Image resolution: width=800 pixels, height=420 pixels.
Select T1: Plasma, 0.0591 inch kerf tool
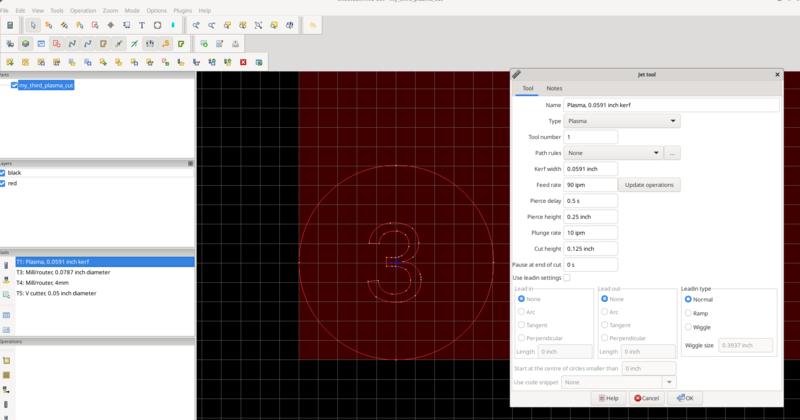tap(105, 262)
